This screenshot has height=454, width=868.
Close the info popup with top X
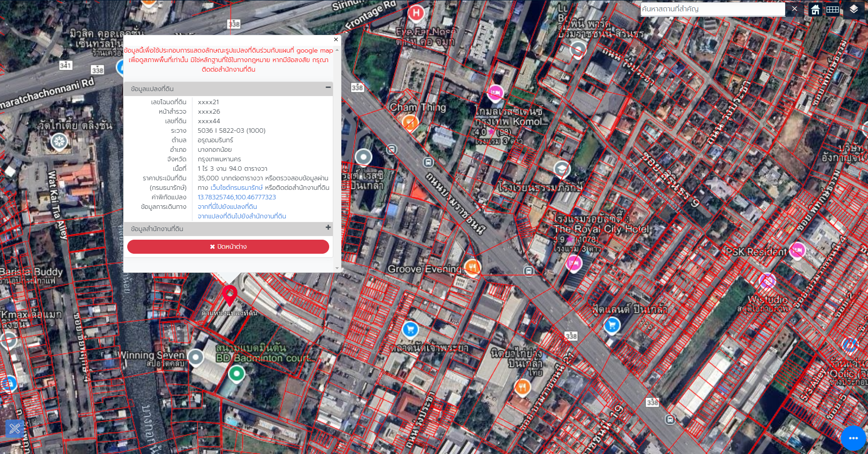[x=336, y=39]
